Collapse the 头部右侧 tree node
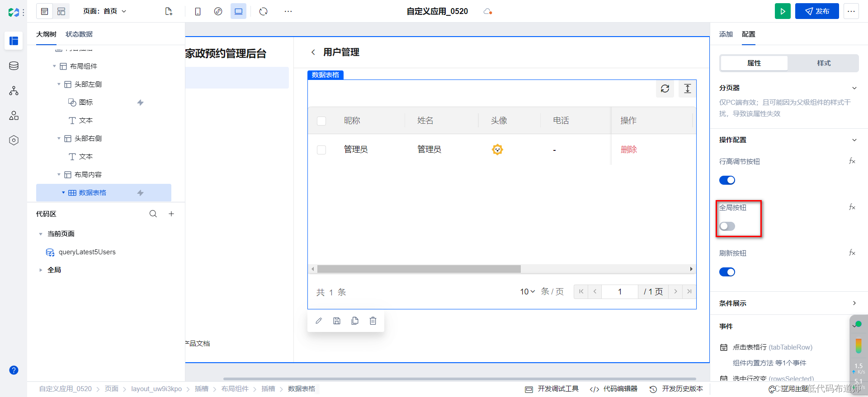The image size is (868, 397). [x=59, y=139]
